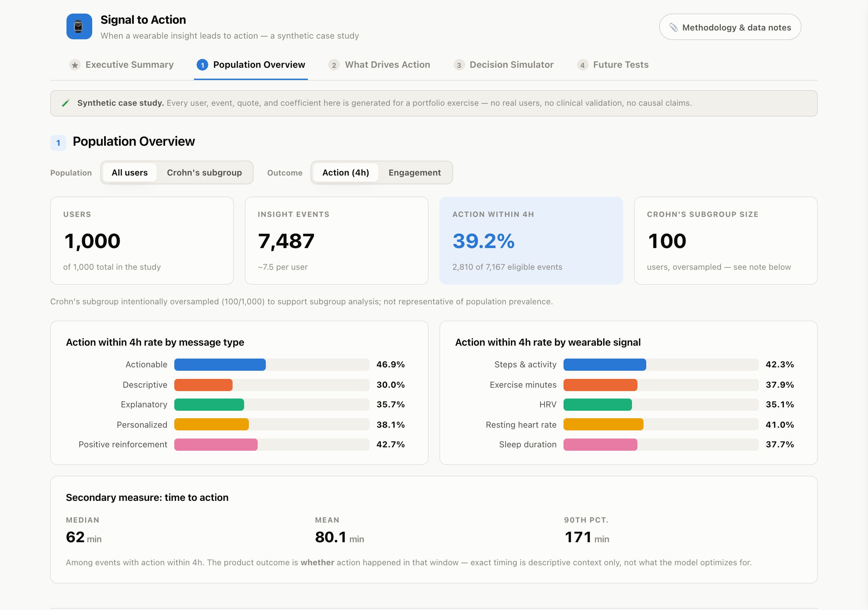The height and width of the screenshot is (610, 868).
Task: Switch outcome to Engagement
Action: pyautogui.click(x=414, y=173)
